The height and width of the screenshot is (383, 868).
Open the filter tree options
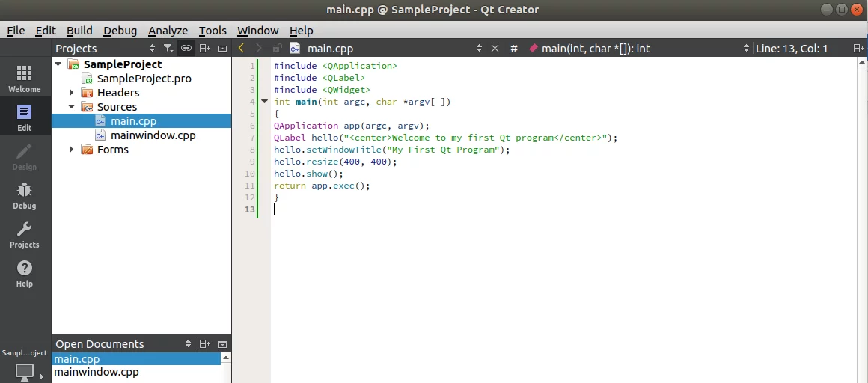[x=168, y=49]
